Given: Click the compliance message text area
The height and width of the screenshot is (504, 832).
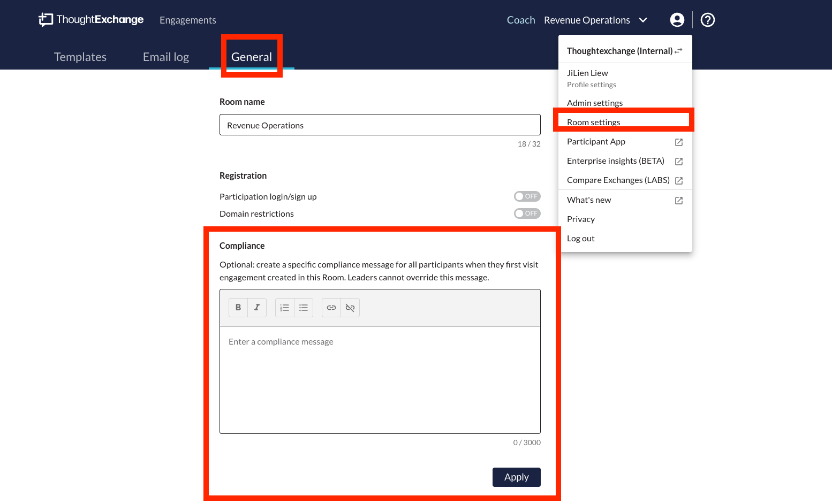Looking at the screenshot, I should (380, 380).
